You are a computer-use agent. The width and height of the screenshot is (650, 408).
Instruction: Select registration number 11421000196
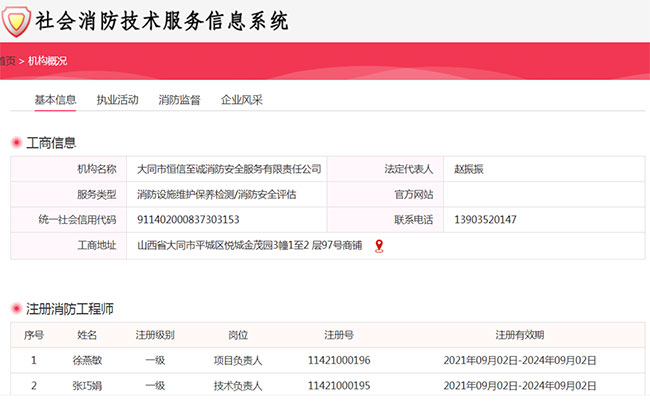point(339,360)
